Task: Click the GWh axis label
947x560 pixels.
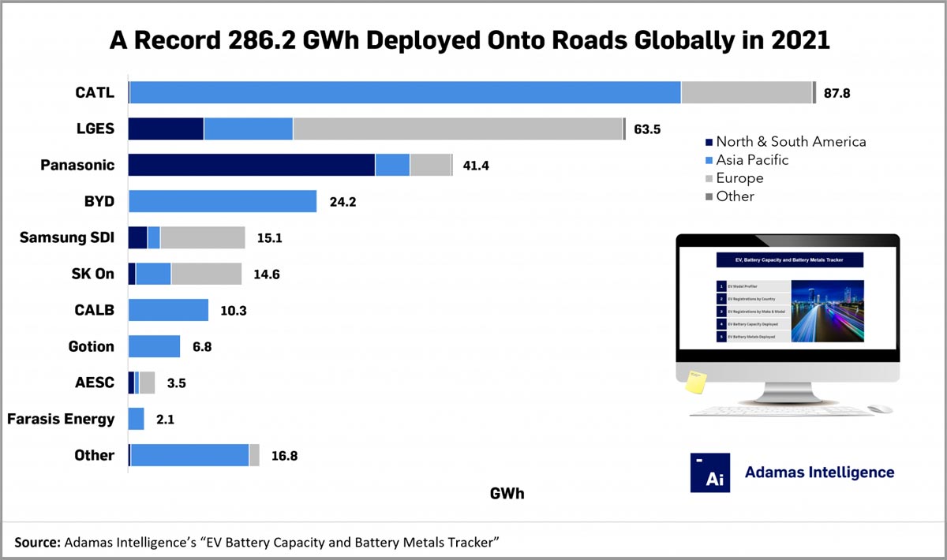Action: point(507,495)
